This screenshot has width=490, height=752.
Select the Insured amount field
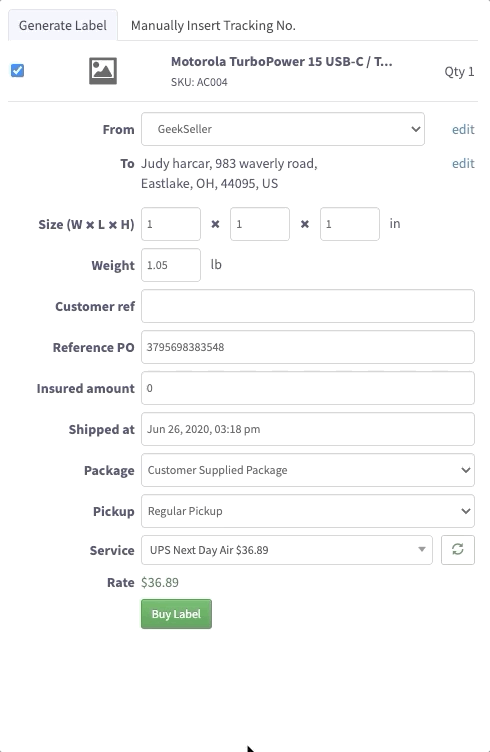pos(307,388)
